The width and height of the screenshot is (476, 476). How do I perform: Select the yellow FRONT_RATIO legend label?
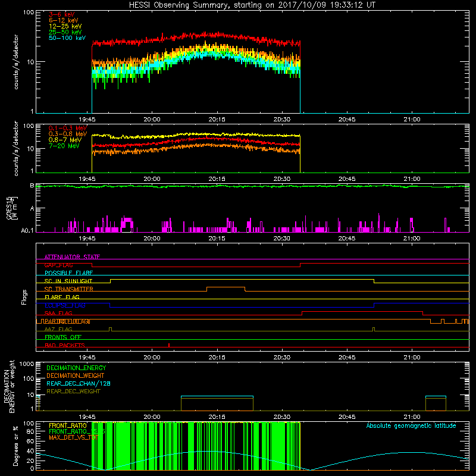click(68, 425)
